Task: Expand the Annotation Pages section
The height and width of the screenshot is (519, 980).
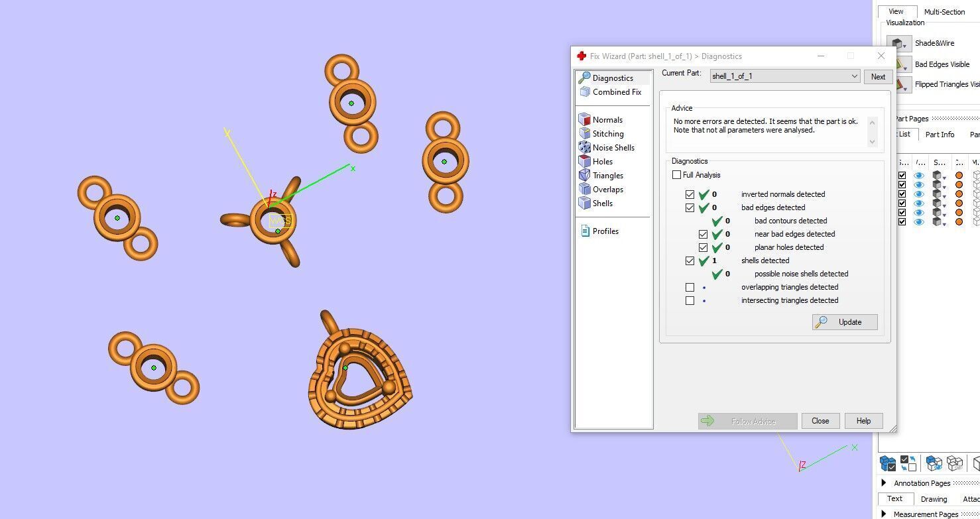Action: pyautogui.click(x=884, y=484)
